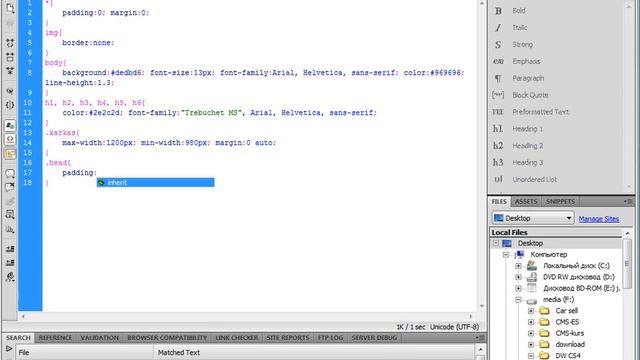Click the Collapse Full Tag icon

(x=10, y=42)
